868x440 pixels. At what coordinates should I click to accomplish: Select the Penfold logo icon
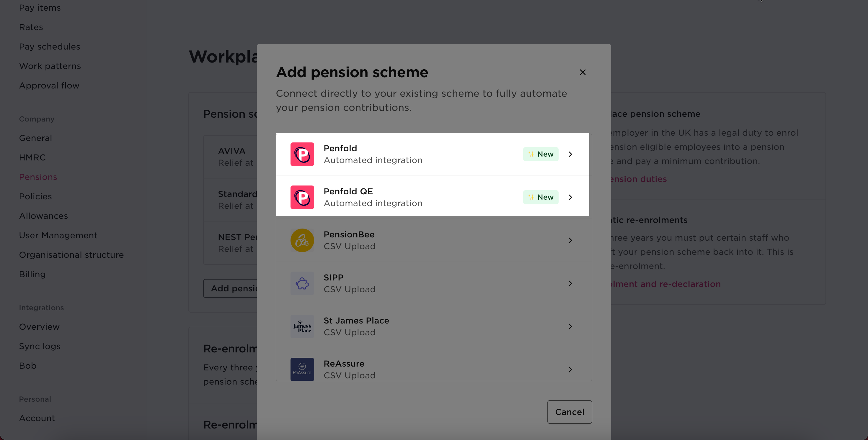[302, 154]
